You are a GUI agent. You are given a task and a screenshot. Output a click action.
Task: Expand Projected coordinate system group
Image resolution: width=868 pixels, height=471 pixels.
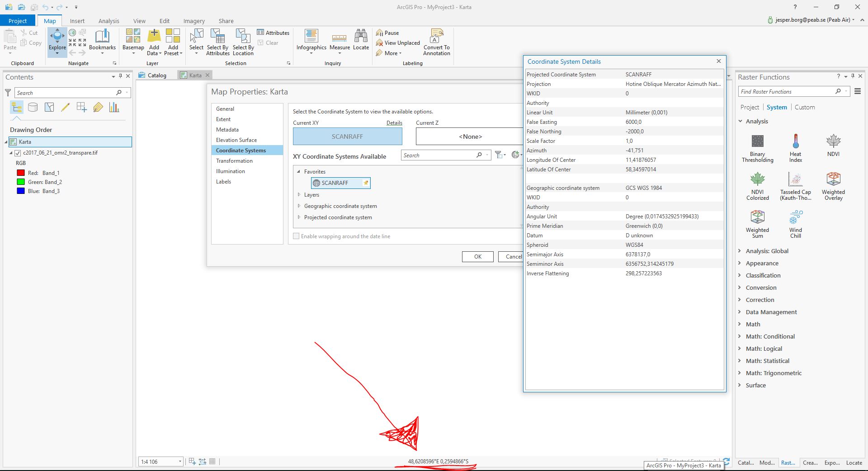(x=299, y=217)
